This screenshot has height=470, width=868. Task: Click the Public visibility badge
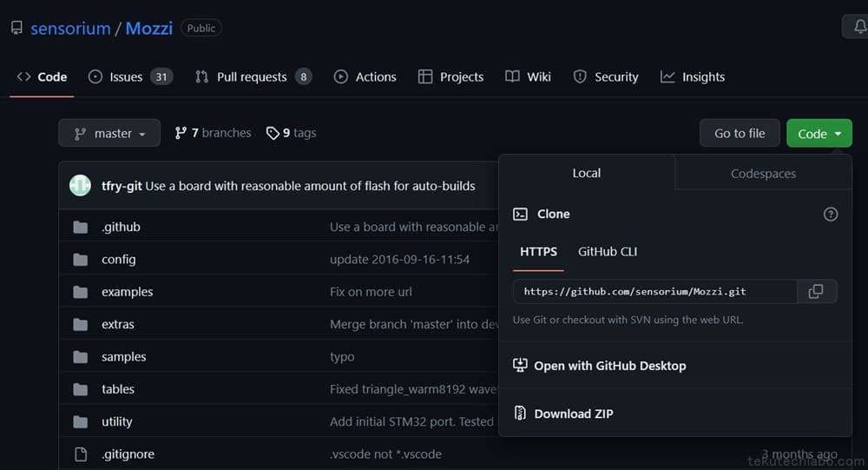(201, 29)
